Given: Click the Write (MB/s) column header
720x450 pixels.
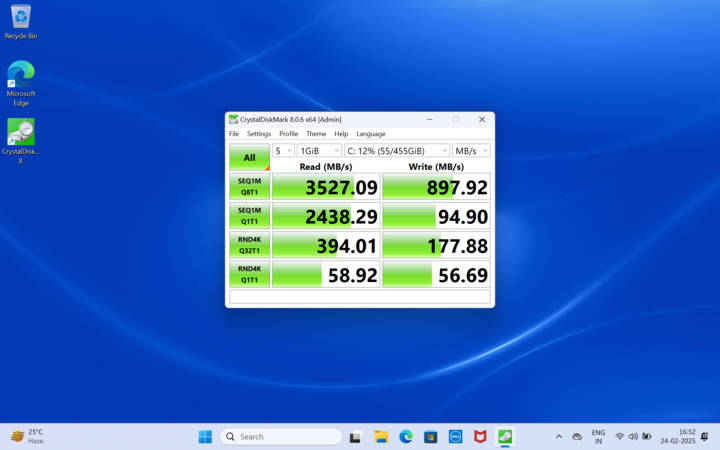Looking at the screenshot, I should pos(436,166).
